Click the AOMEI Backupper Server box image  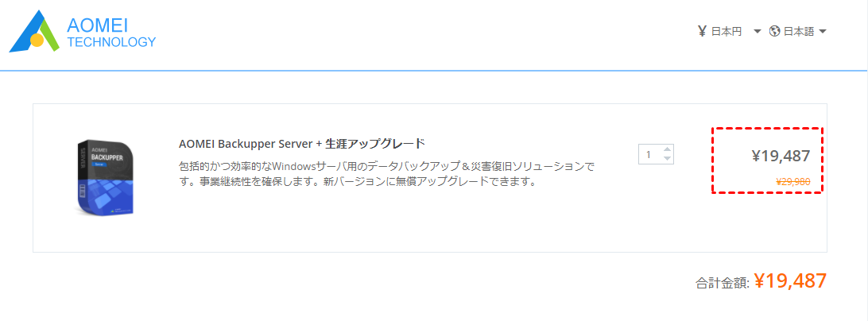click(x=106, y=178)
